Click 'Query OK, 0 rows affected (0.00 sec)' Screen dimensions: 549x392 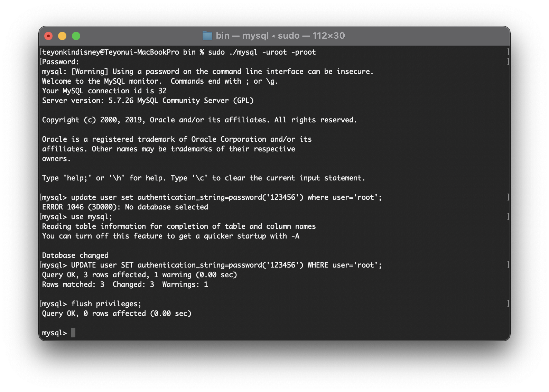pyautogui.click(x=117, y=314)
